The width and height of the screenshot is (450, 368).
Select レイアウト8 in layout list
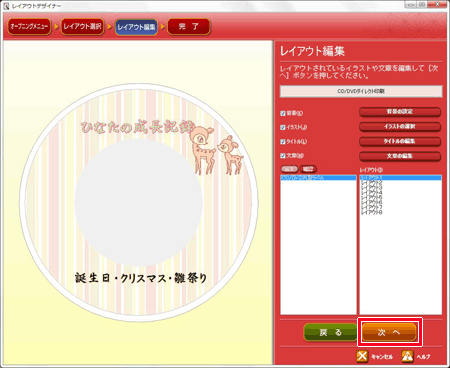click(x=372, y=212)
